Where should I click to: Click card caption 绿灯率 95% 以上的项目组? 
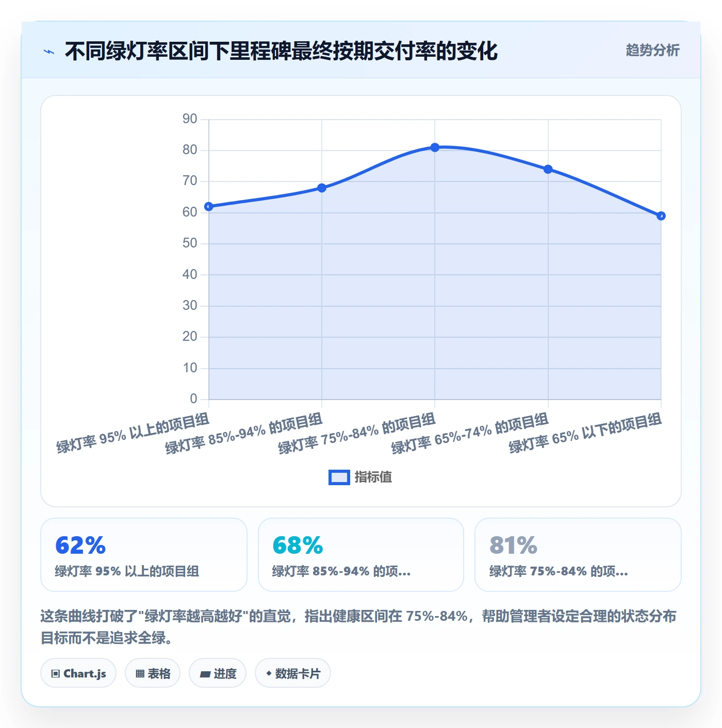127,571
